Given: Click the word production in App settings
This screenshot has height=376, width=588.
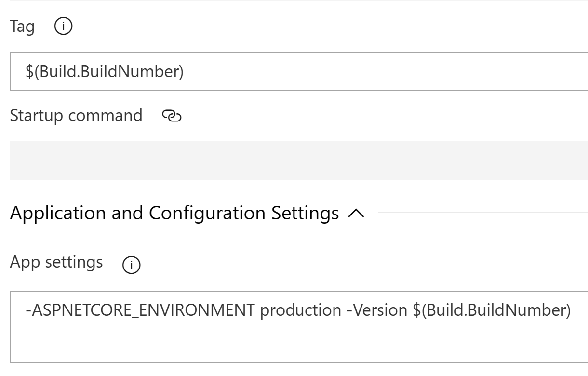Looking at the screenshot, I should pyautogui.click(x=301, y=310).
